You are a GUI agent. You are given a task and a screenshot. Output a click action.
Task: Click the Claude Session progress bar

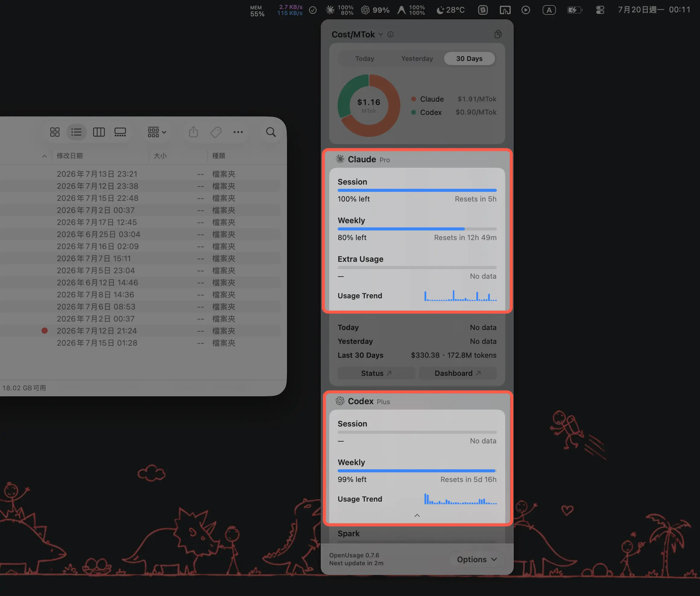[x=417, y=191]
